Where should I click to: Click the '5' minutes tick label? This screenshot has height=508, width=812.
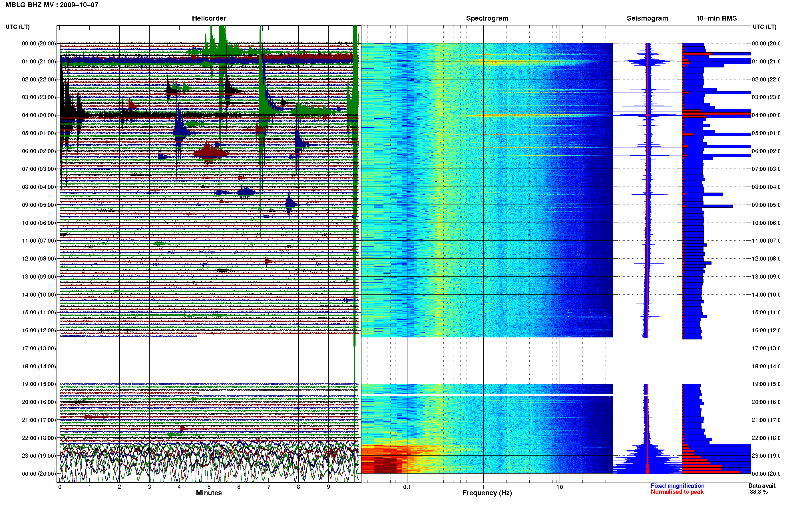pyautogui.click(x=209, y=487)
